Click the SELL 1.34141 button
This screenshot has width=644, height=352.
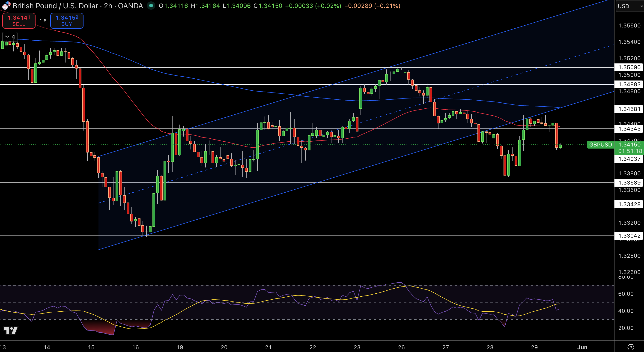pyautogui.click(x=19, y=21)
